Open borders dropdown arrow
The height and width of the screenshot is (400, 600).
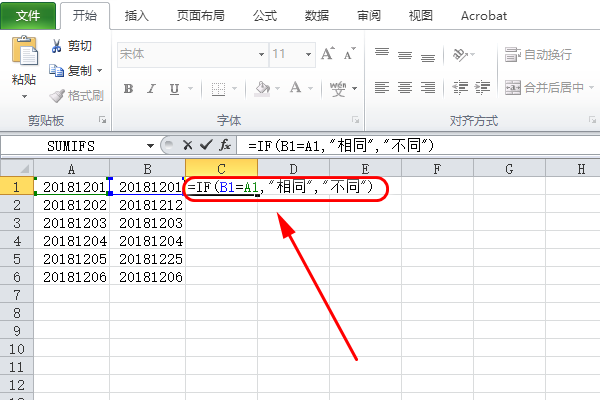coord(234,89)
